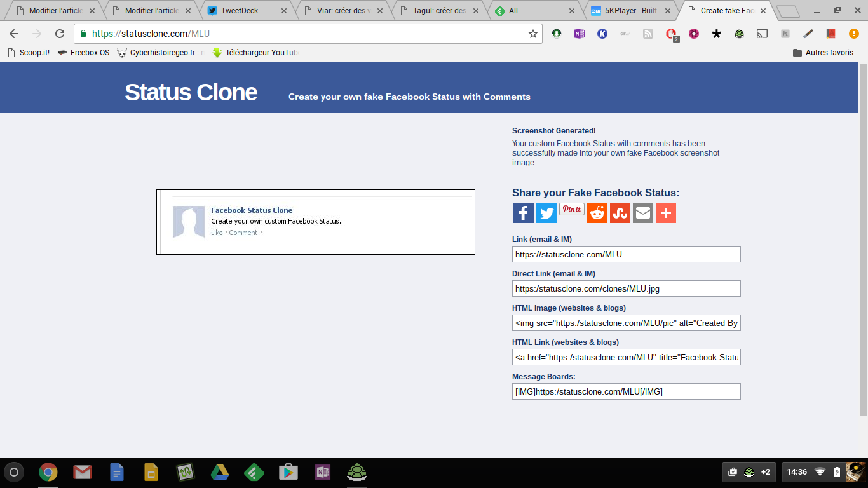Open Gmail from the shelf

pos(83,472)
